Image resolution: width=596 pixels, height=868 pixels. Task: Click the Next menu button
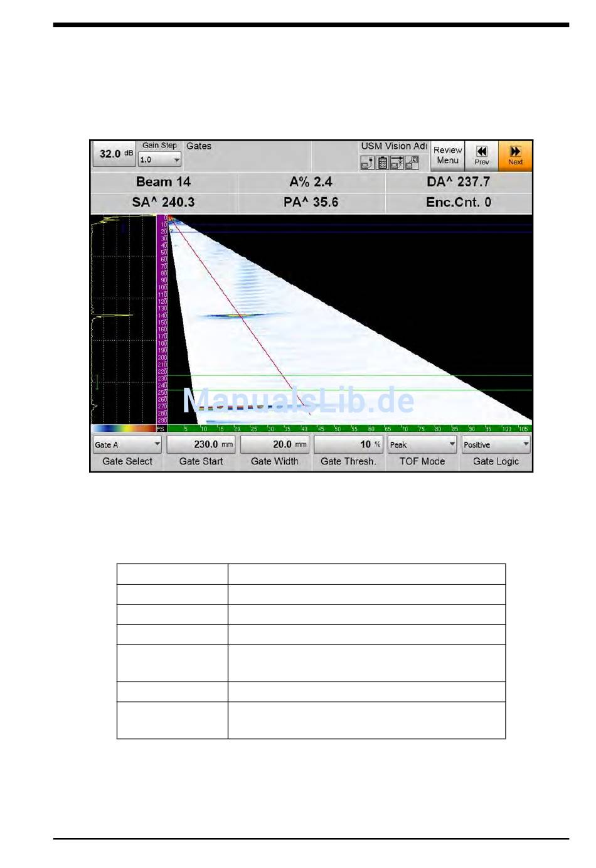tap(515, 156)
